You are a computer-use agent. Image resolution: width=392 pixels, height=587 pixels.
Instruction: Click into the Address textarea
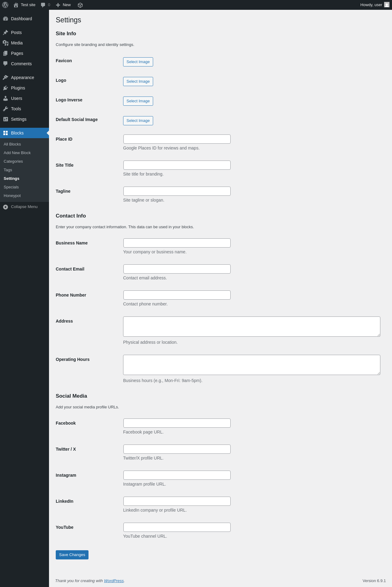[x=252, y=327]
